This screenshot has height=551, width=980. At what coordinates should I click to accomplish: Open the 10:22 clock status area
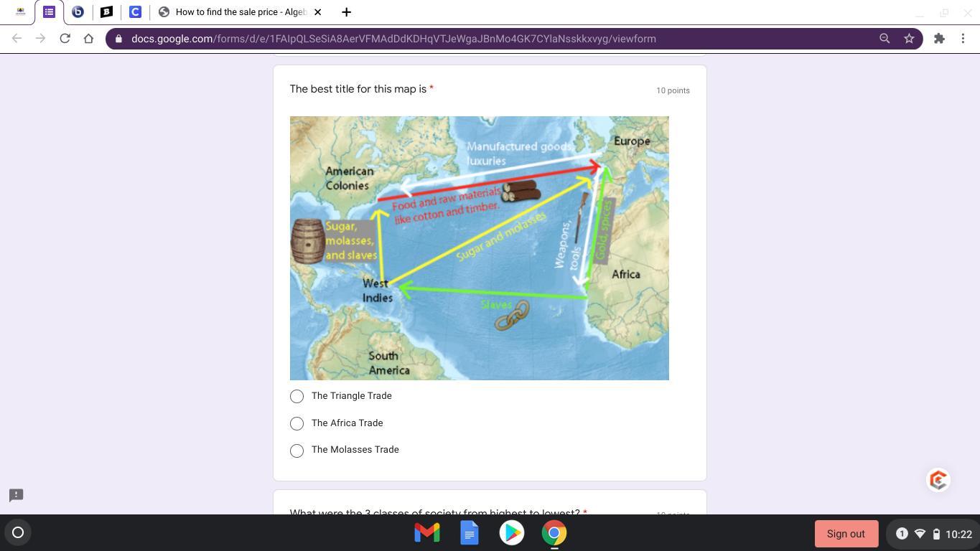(958, 534)
